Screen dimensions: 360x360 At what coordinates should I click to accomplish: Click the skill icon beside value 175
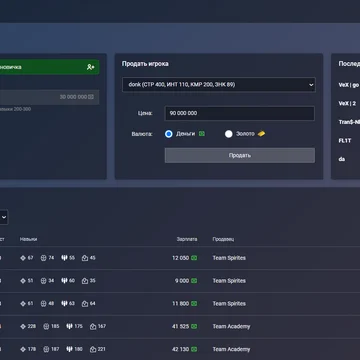point(69,326)
